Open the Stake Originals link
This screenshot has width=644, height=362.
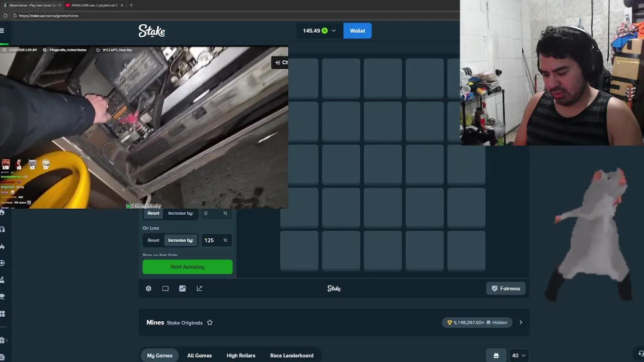point(185,323)
